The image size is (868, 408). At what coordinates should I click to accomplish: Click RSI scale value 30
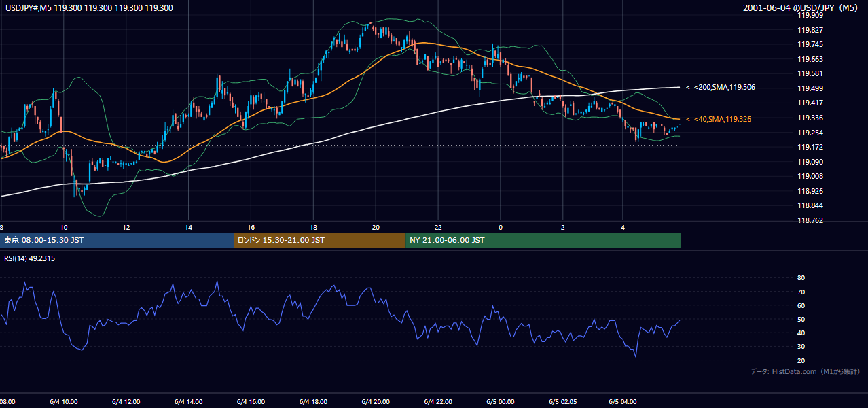coord(801,347)
